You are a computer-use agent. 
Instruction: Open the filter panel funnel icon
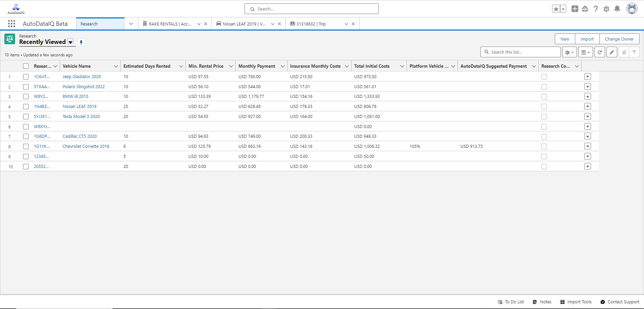[634, 52]
